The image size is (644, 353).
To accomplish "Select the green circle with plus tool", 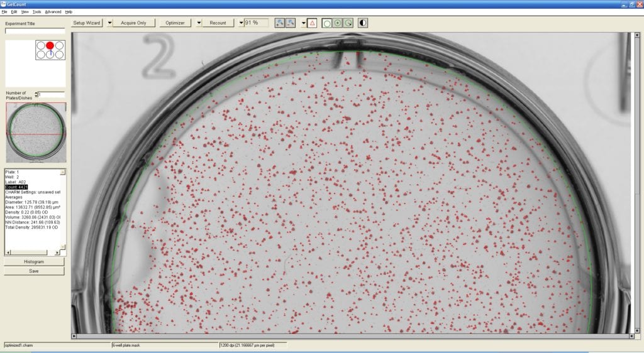I will tap(338, 23).
